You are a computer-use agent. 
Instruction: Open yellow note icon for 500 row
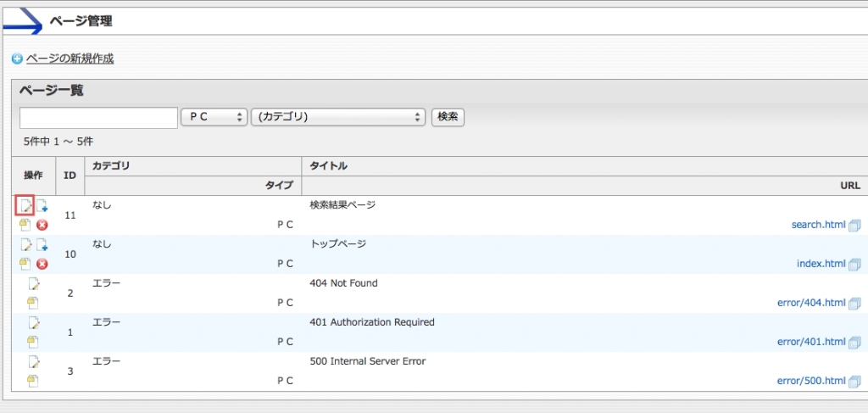point(33,380)
